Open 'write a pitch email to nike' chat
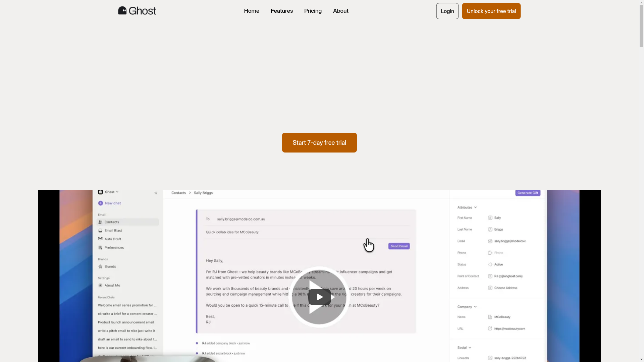Screen dimensions: 644x362 pyautogui.click(x=126, y=331)
